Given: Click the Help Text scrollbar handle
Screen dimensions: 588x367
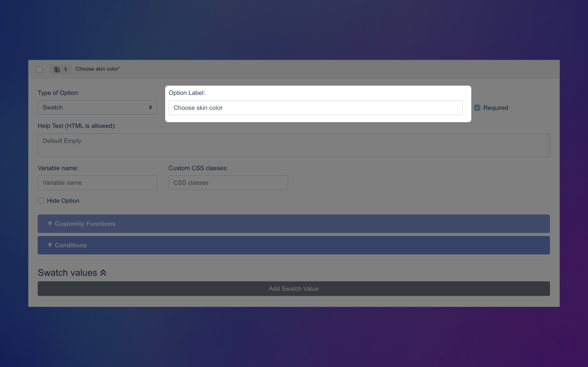Looking at the screenshot, I should pos(548,145).
